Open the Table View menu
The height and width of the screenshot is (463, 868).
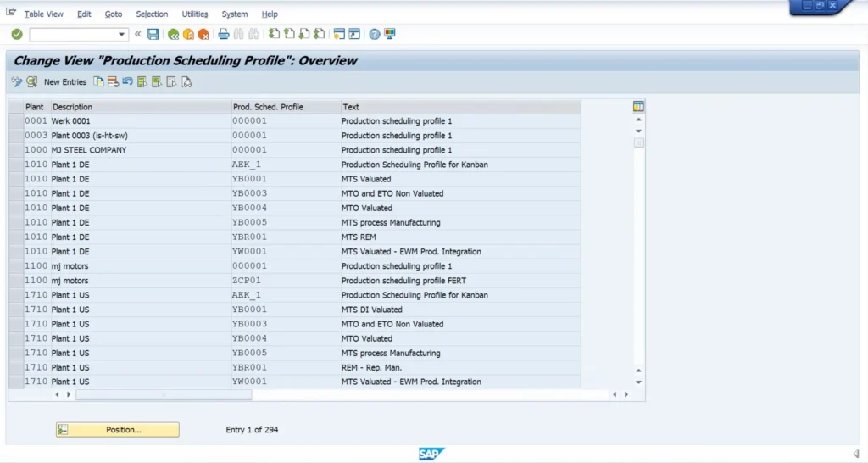[44, 14]
